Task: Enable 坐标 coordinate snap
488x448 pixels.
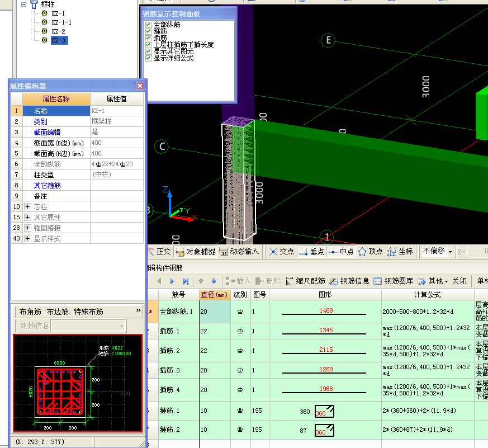Action: pos(400,252)
